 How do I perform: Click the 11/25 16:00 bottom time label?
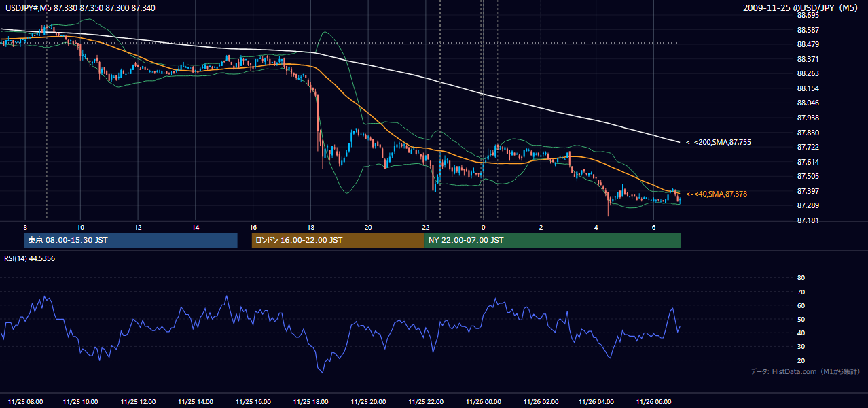[x=253, y=401]
